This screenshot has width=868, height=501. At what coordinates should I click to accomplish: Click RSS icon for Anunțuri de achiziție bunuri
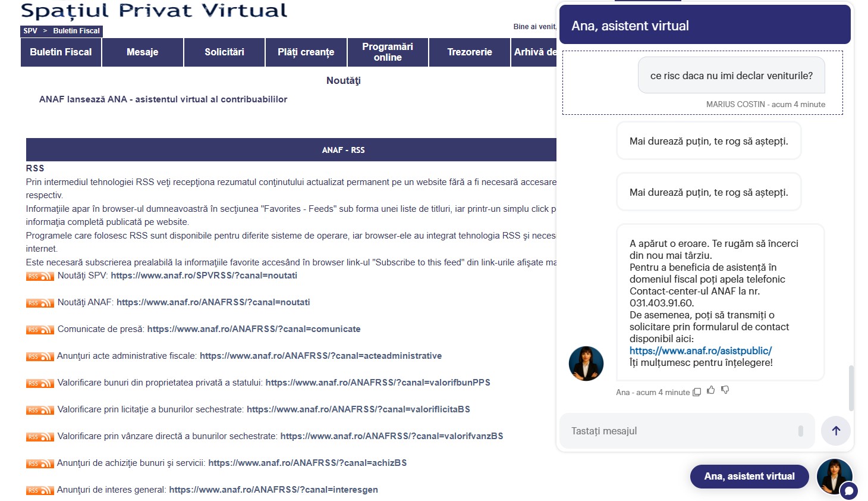(40, 464)
